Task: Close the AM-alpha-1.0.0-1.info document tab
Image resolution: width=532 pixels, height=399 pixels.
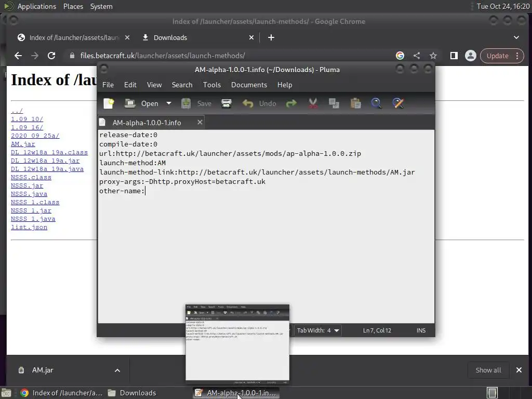Action: (x=200, y=122)
